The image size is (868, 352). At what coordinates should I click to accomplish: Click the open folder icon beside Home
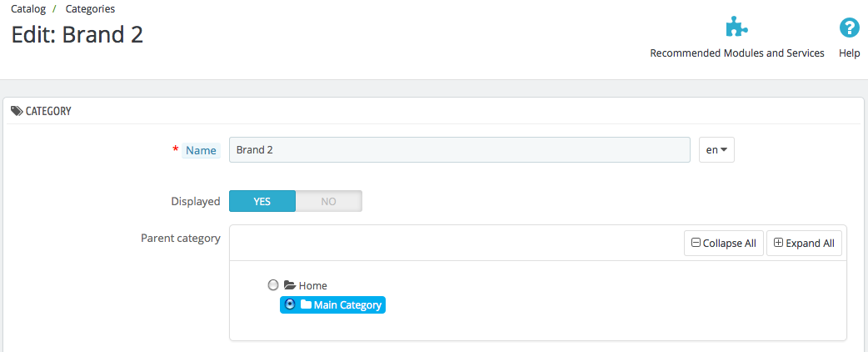(290, 285)
